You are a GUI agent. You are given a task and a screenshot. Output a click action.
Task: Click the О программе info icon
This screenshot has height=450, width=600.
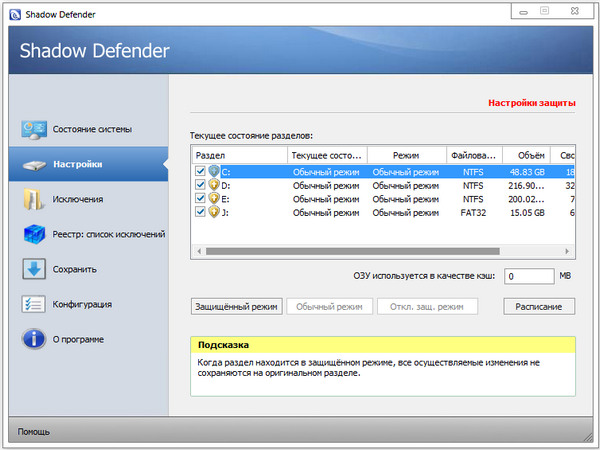click(x=33, y=339)
